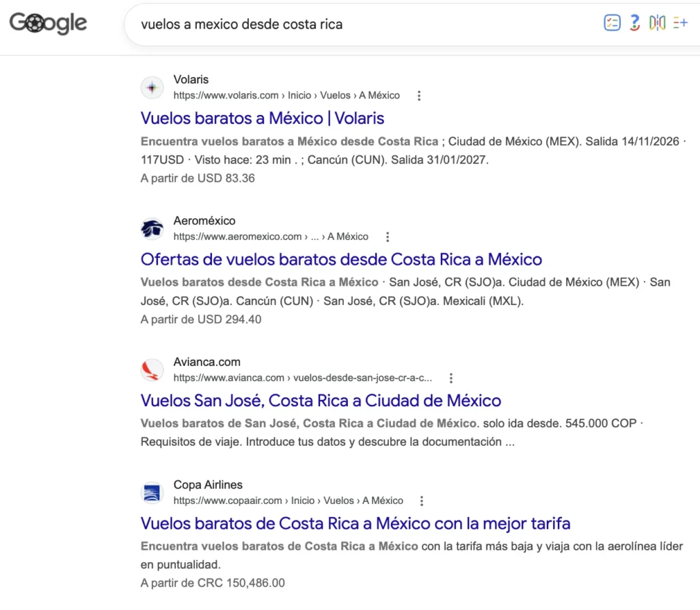This screenshot has height=610, width=700.
Task: Click 'en puntualidad.' snippet line
Action: tap(180, 564)
